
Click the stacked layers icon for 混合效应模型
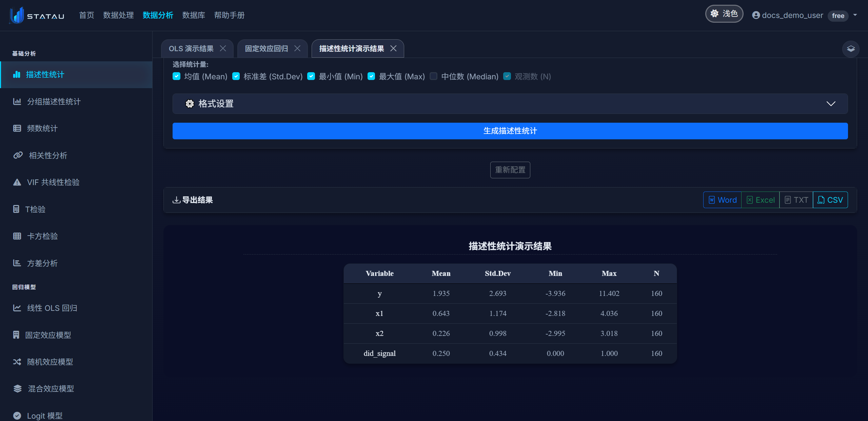click(x=18, y=388)
